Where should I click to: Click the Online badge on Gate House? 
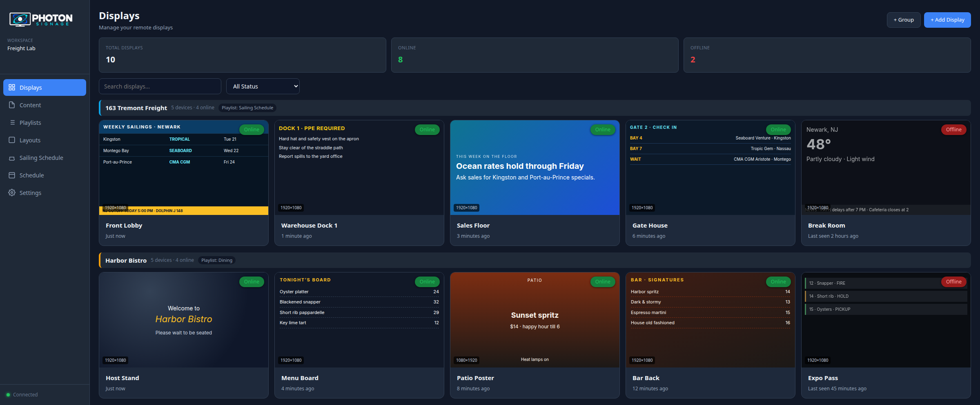pyautogui.click(x=778, y=129)
